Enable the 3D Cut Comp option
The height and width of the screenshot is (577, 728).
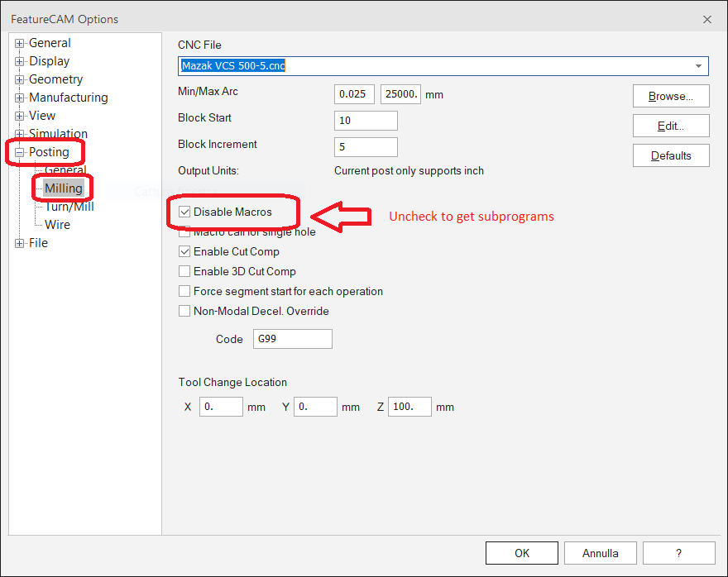184,271
